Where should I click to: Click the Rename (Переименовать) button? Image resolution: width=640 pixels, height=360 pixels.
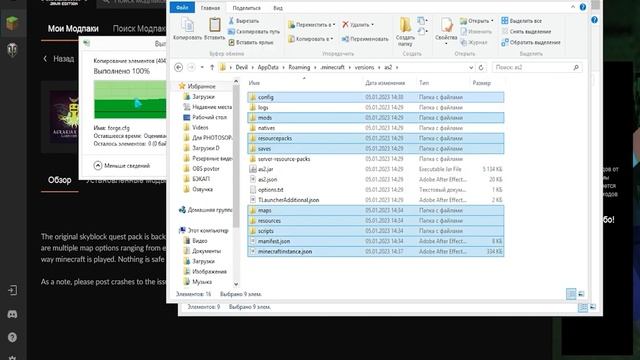click(365, 39)
